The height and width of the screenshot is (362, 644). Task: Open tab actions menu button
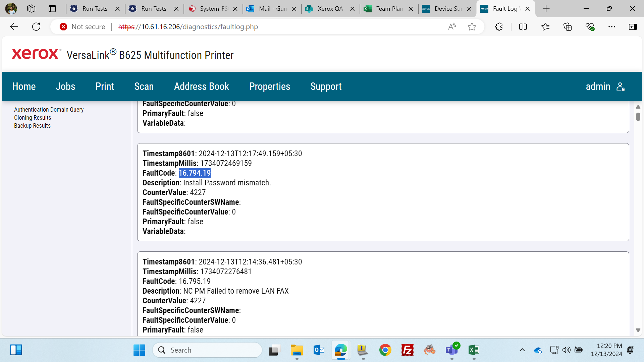click(52, 9)
